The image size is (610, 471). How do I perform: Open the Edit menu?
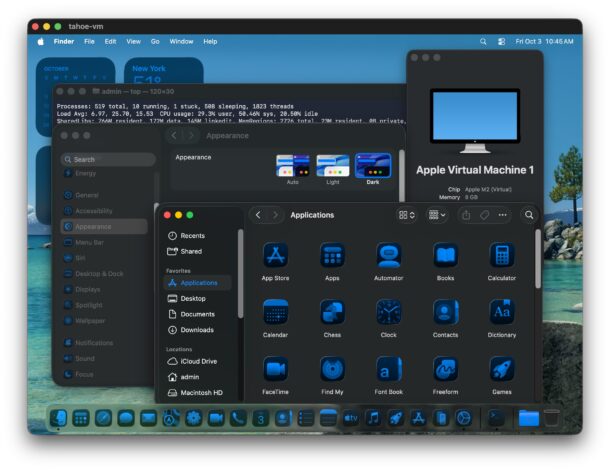(x=110, y=42)
